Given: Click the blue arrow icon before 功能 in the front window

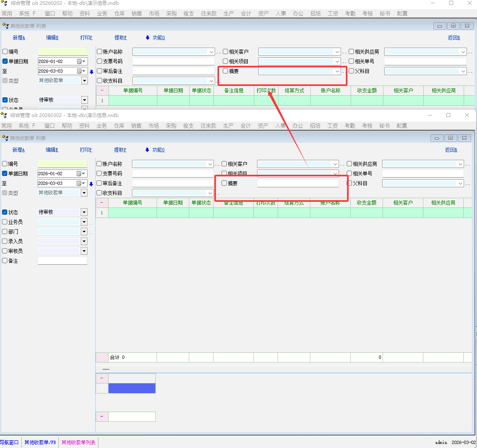Looking at the screenshot, I should [x=147, y=150].
